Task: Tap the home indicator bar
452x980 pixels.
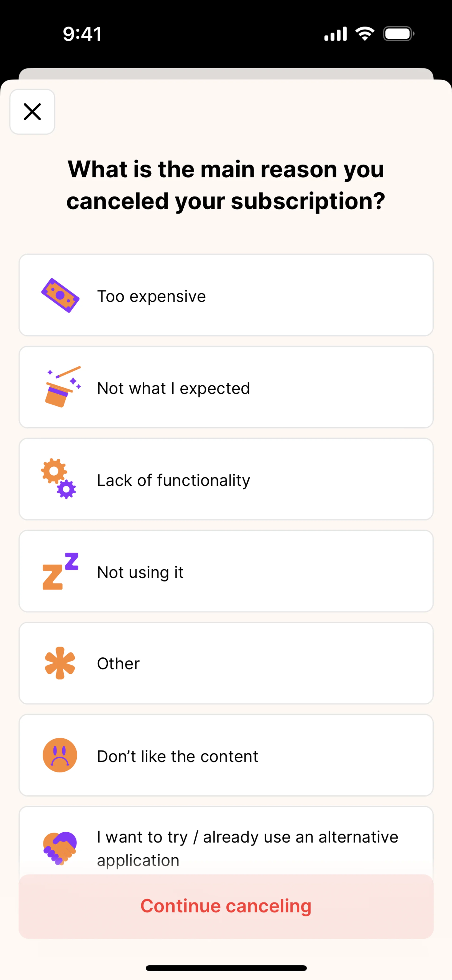Action: [x=226, y=968]
